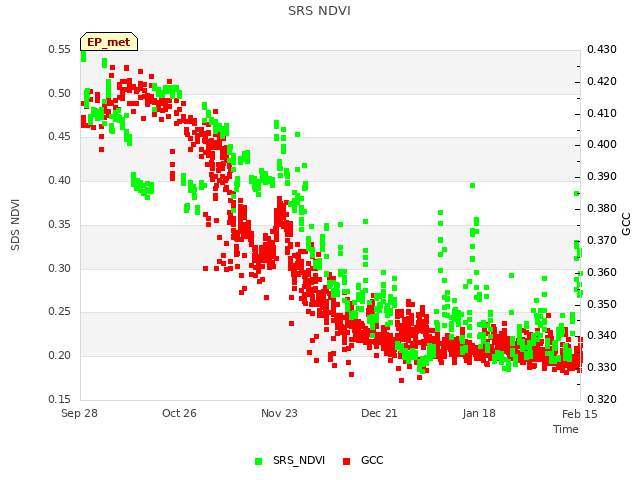Image resolution: width=640 pixels, height=480 pixels.
Task: Click the Dec 21 date tick label
Action: point(379,413)
